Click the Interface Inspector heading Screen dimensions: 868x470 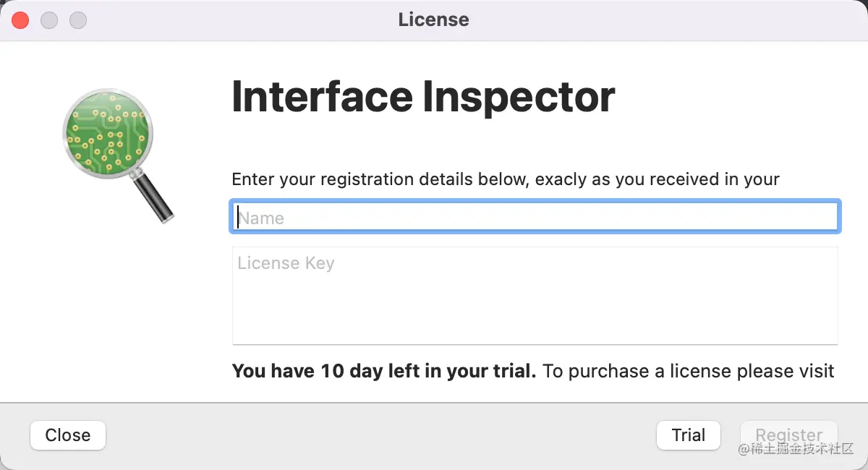(423, 97)
